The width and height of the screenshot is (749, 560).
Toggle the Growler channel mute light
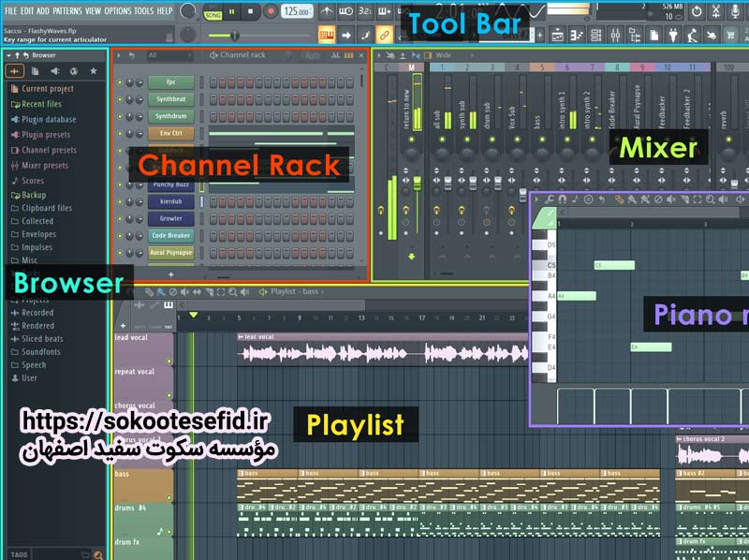(120, 218)
